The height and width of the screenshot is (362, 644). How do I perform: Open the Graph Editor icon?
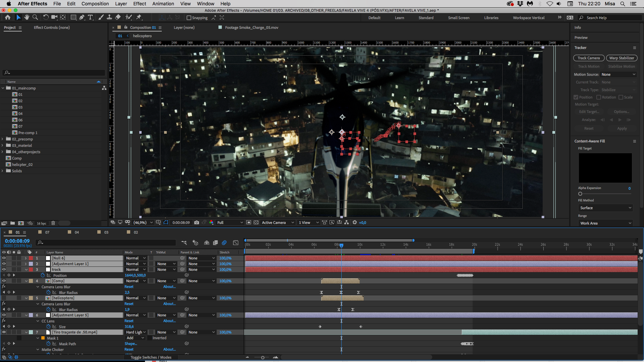pos(236,243)
